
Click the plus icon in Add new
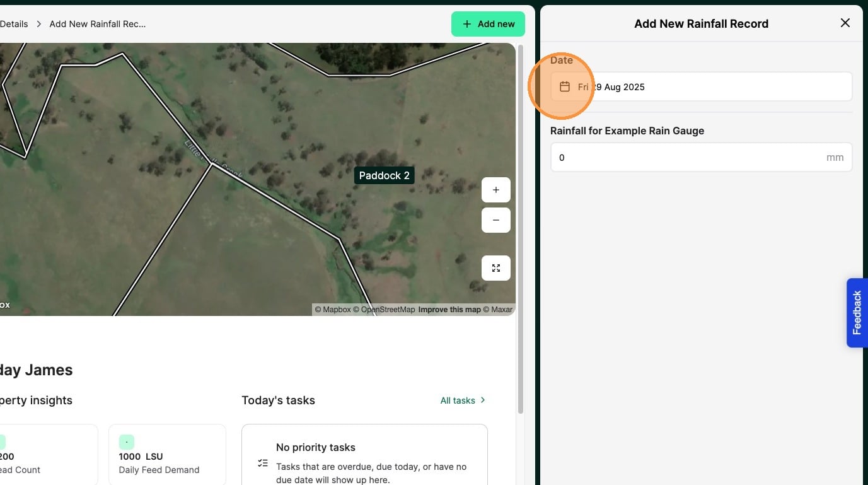pos(467,24)
